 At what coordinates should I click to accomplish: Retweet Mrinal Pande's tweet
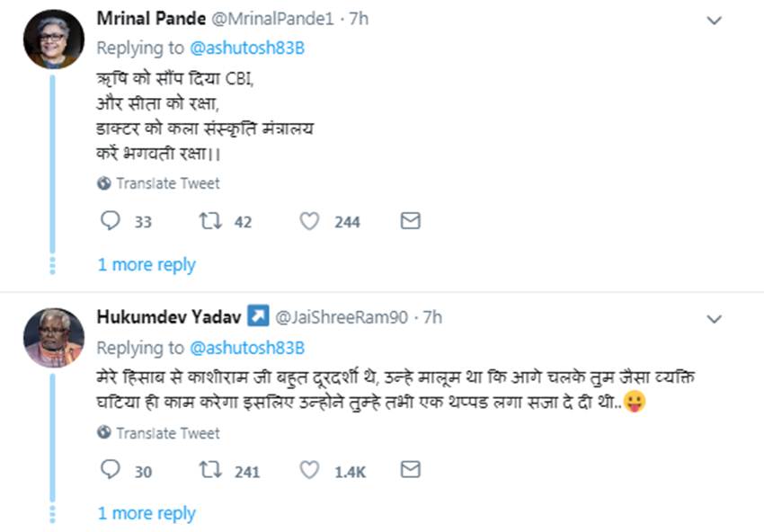[x=211, y=221]
